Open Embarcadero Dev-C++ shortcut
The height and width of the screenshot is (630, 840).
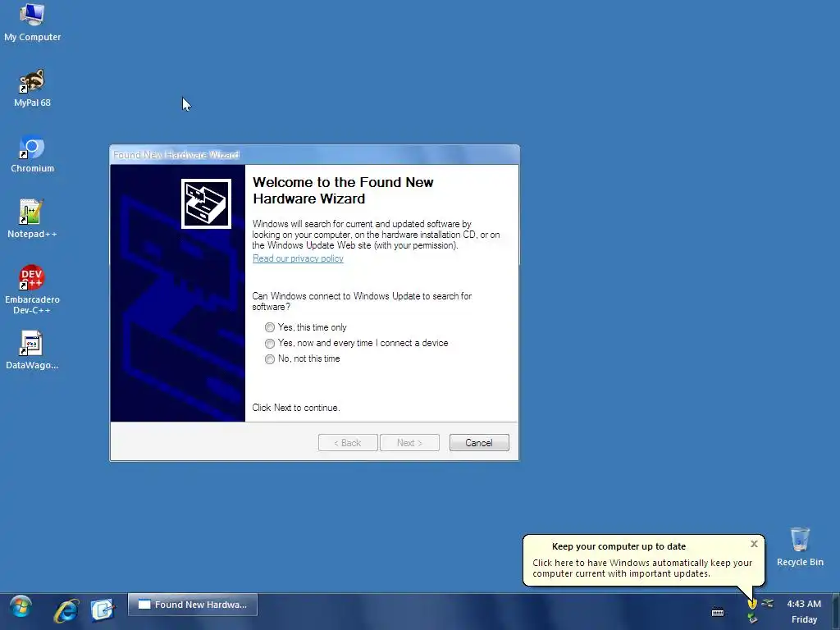[x=32, y=290]
